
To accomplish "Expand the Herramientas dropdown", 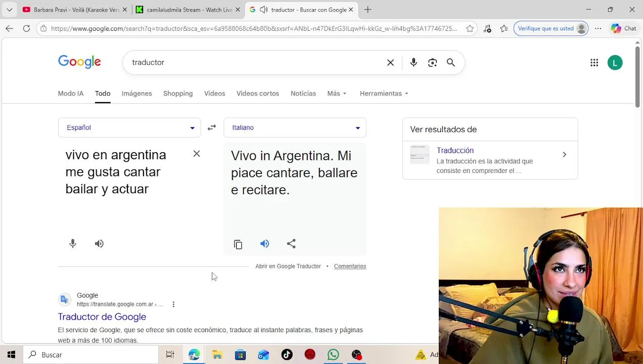I will coord(384,94).
